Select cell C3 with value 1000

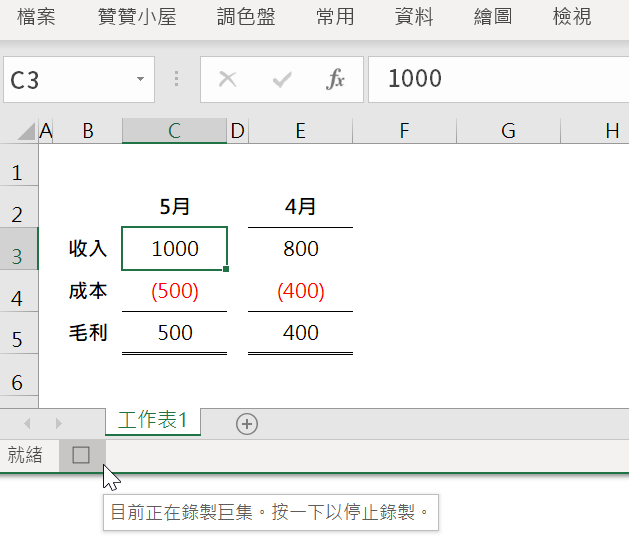(x=174, y=249)
